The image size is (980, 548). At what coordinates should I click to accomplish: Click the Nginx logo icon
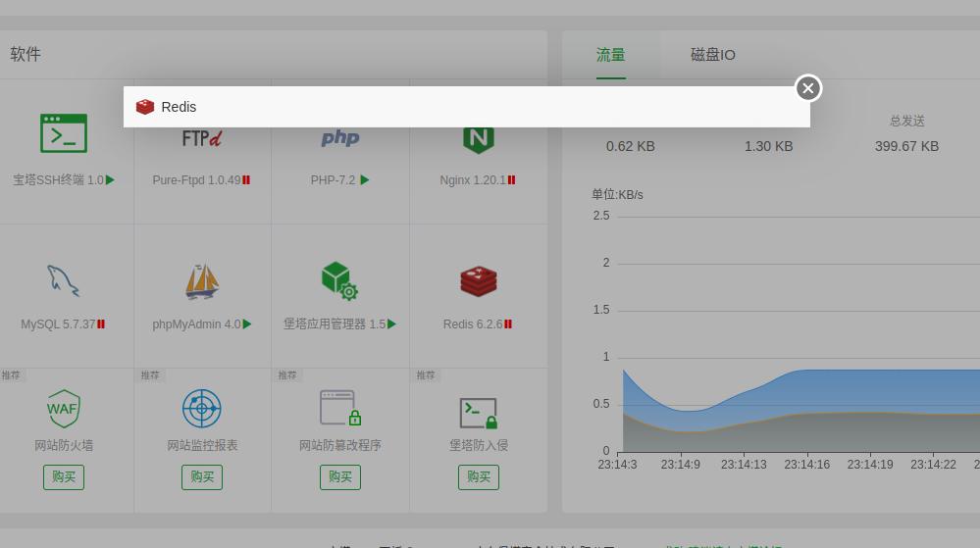[478, 140]
